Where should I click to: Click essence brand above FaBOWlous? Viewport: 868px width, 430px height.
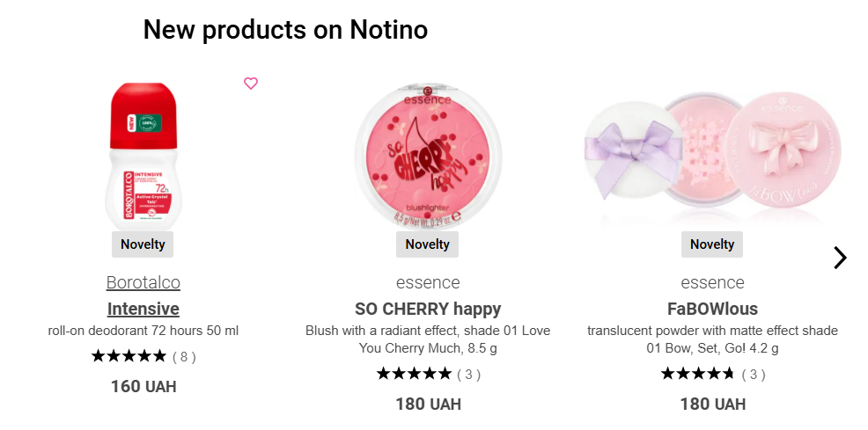tap(712, 282)
